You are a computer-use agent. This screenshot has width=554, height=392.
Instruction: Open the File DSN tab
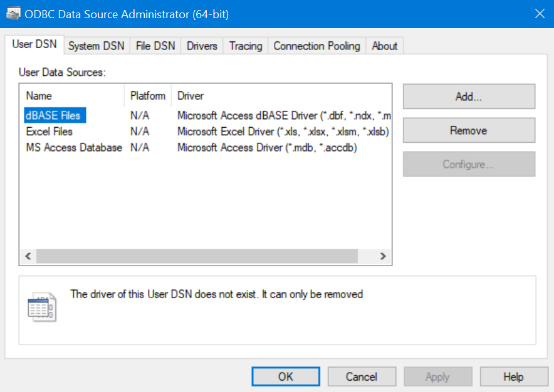155,46
